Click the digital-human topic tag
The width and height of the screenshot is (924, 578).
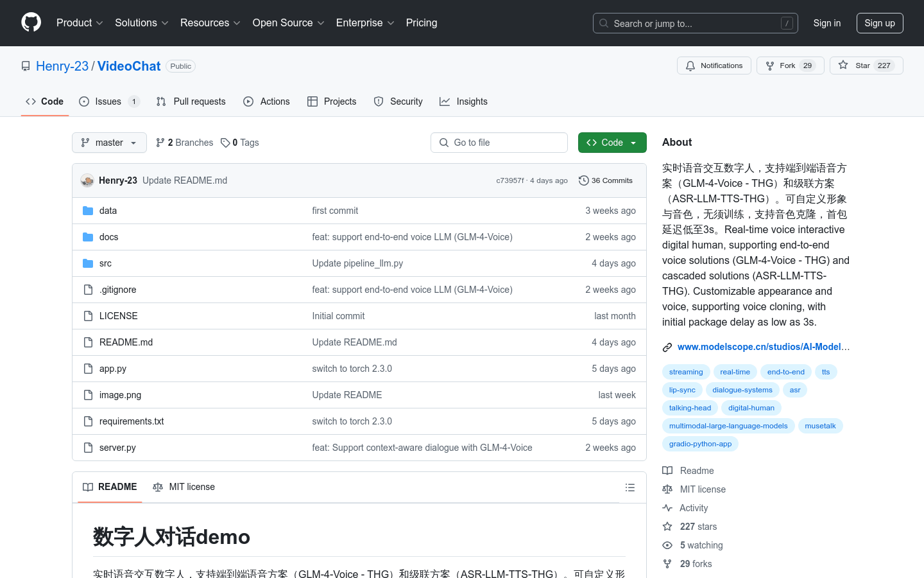pyautogui.click(x=751, y=408)
